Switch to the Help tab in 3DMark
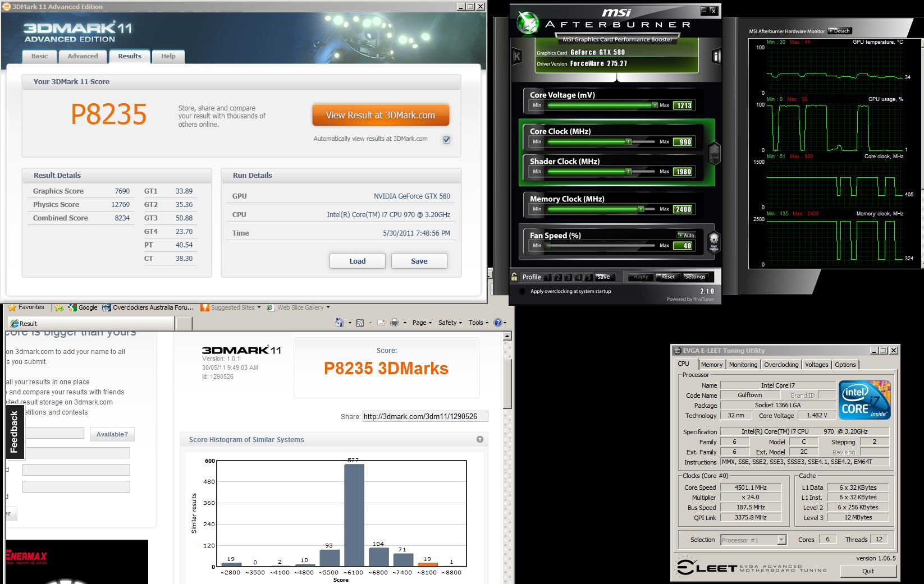Viewport: 924px width, 584px height. (168, 56)
